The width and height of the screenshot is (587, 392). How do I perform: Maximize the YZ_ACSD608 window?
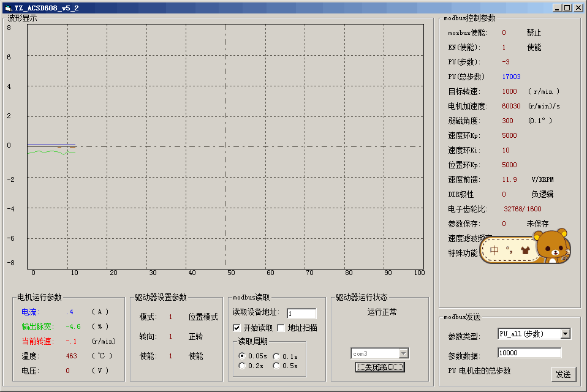point(567,8)
